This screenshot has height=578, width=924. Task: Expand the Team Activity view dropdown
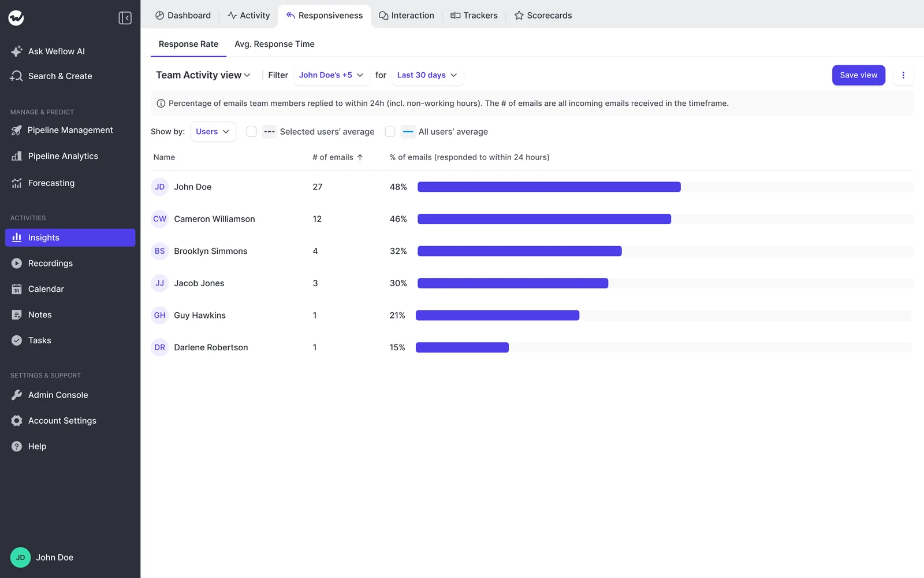click(x=203, y=75)
